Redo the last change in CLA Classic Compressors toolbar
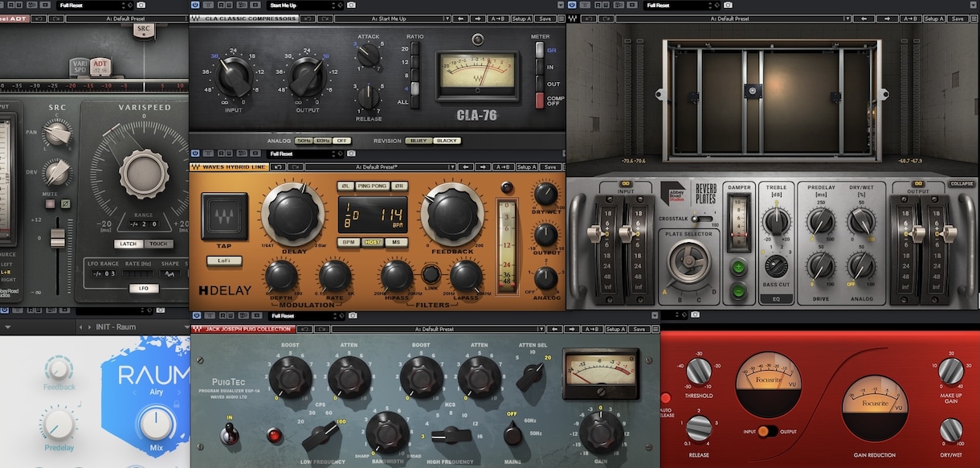The height and width of the screenshot is (468, 980). [x=325, y=18]
